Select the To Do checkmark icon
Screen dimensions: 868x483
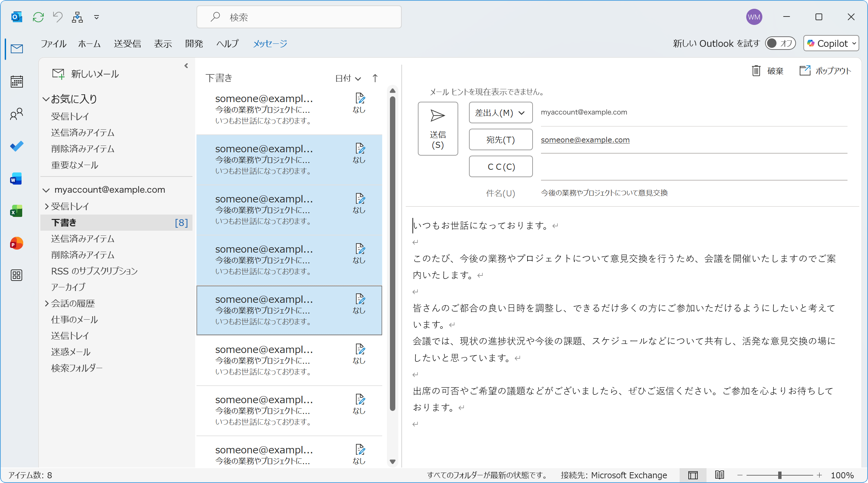[16, 146]
